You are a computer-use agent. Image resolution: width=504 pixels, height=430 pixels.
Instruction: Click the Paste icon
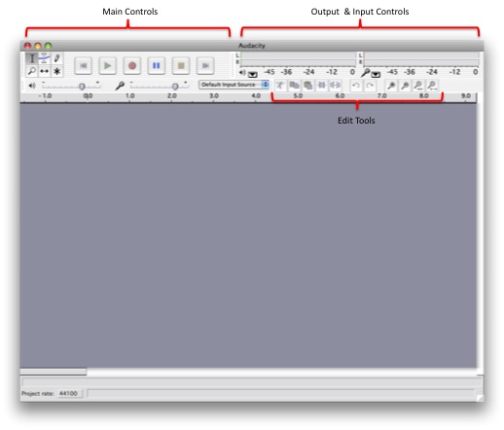307,86
